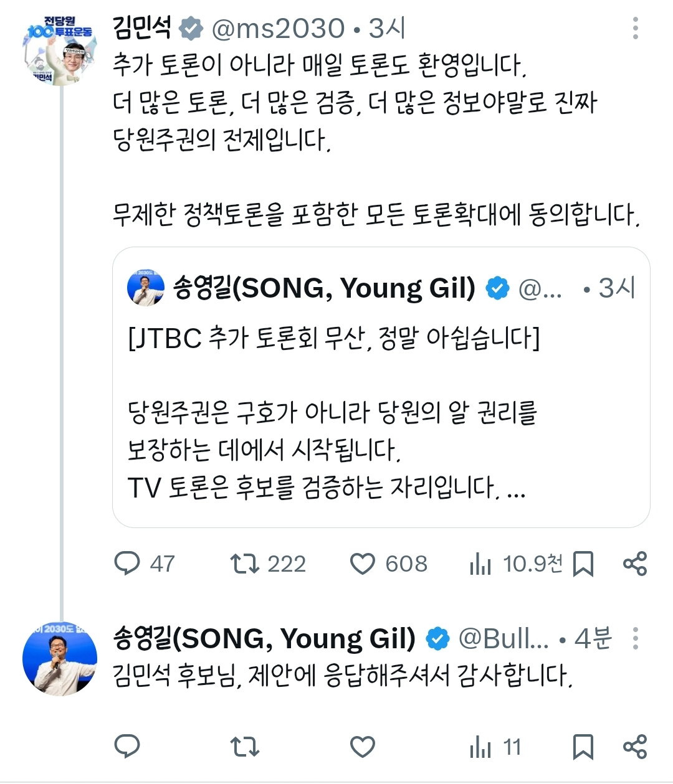The width and height of the screenshot is (673, 784).
Task: Retweet 김민석's tweet showing 222 retweets
Action: [268, 564]
